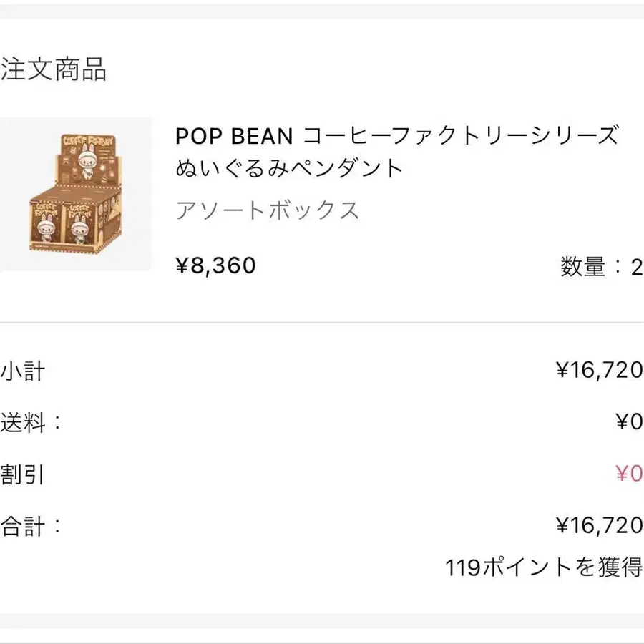The image size is (644, 644).
Task: Select the ¥16,720 amount beside 合計
Action: coord(599,526)
